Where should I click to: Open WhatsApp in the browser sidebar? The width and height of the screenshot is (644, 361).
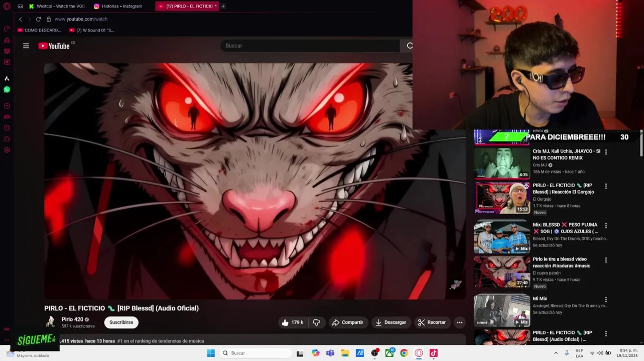point(7,89)
